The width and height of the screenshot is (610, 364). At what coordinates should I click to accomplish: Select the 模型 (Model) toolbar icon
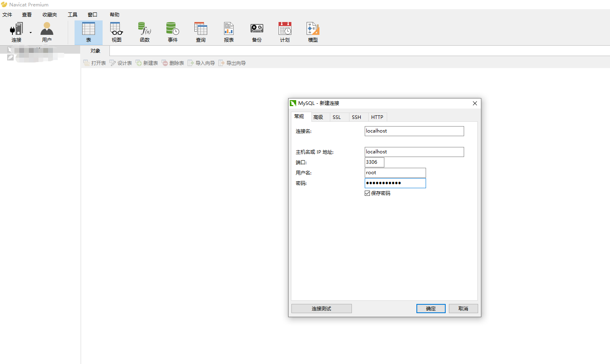coord(313,32)
